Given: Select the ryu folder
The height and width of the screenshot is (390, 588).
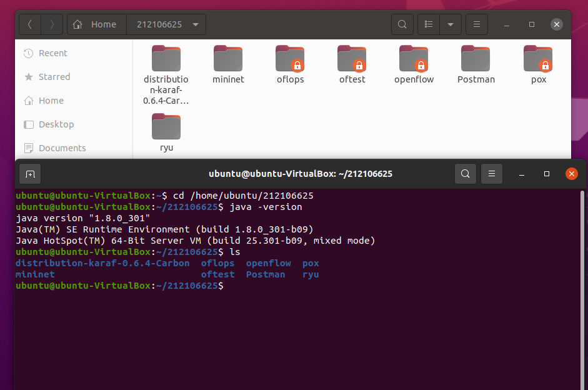Looking at the screenshot, I should point(166,132).
